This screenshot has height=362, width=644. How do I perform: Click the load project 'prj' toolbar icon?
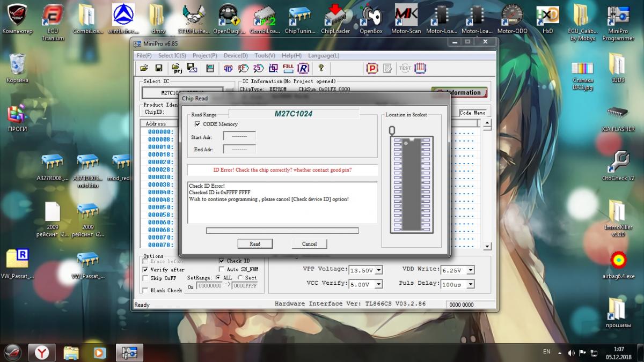click(x=177, y=68)
